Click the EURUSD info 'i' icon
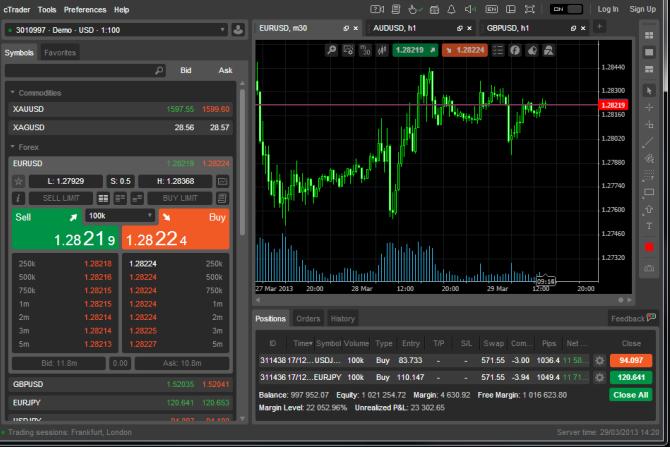The width and height of the screenshot is (670, 449). coord(18,198)
